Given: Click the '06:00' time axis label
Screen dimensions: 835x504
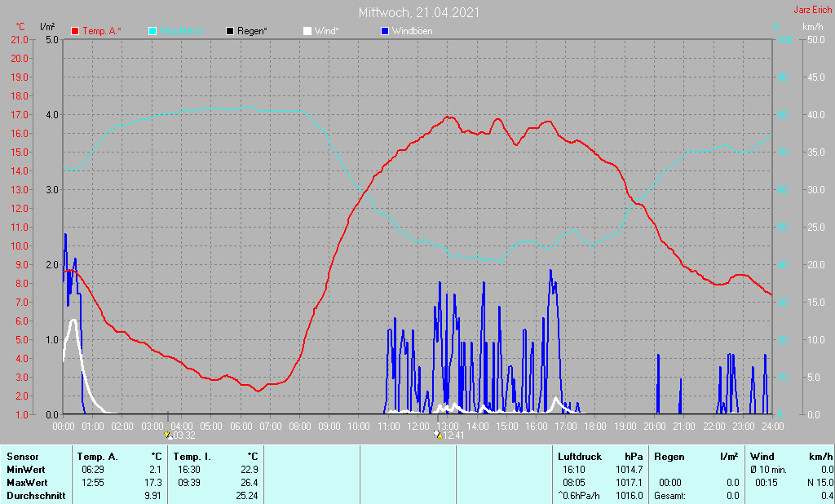Looking at the screenshot, I should point(241,427).
